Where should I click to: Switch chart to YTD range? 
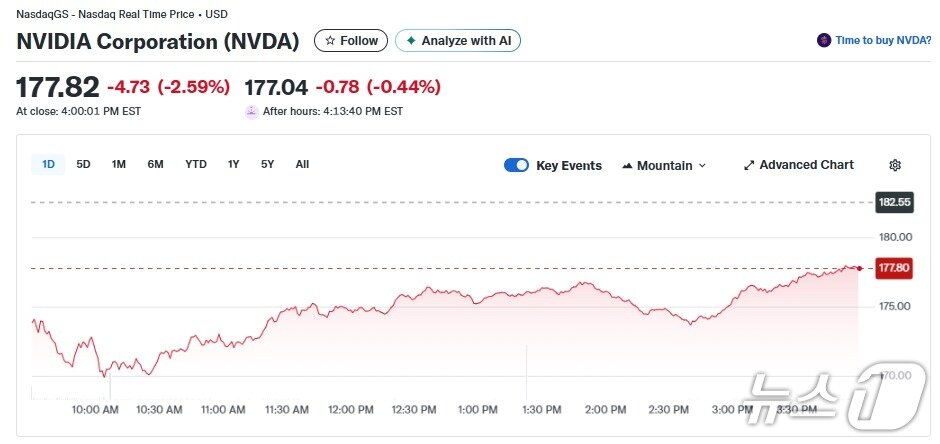pyautogui.click(x=196, y=164)
